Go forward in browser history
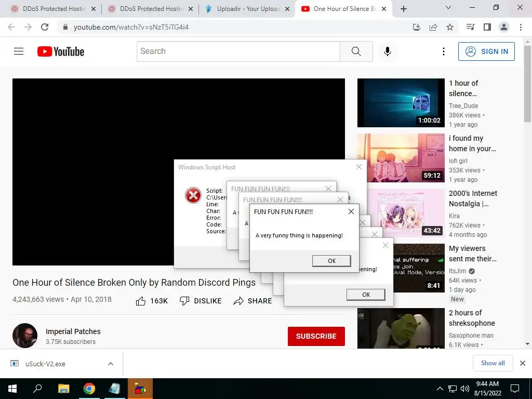532x399 pixels. coord(28,27)
